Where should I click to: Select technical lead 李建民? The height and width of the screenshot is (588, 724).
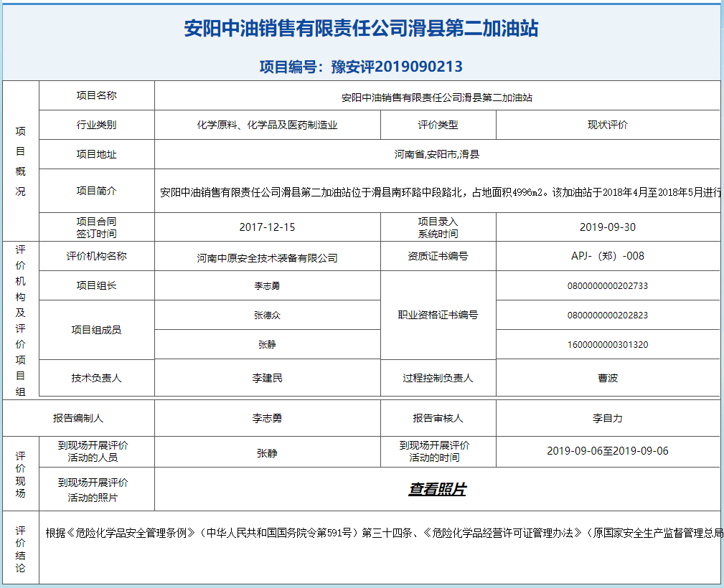point(268,378)
